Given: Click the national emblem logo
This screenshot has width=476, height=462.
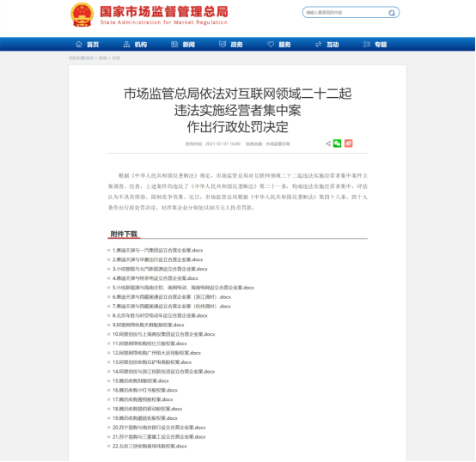Looking at the screenshot, I should [x=82, y=15].
